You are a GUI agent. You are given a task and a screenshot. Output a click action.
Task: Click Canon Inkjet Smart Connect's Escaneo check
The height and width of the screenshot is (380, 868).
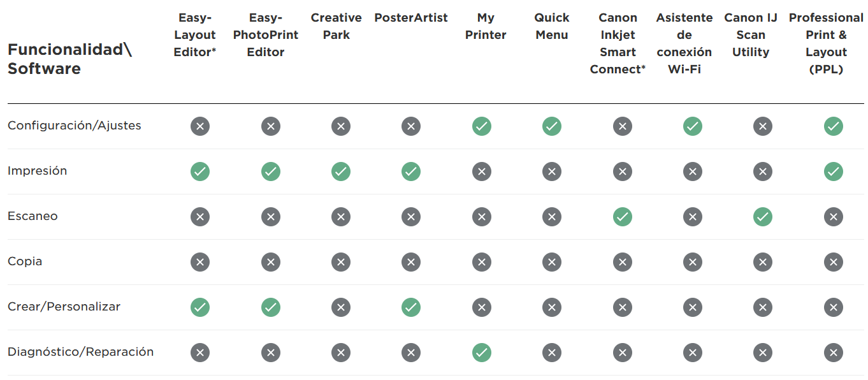(x=623, y=217)
